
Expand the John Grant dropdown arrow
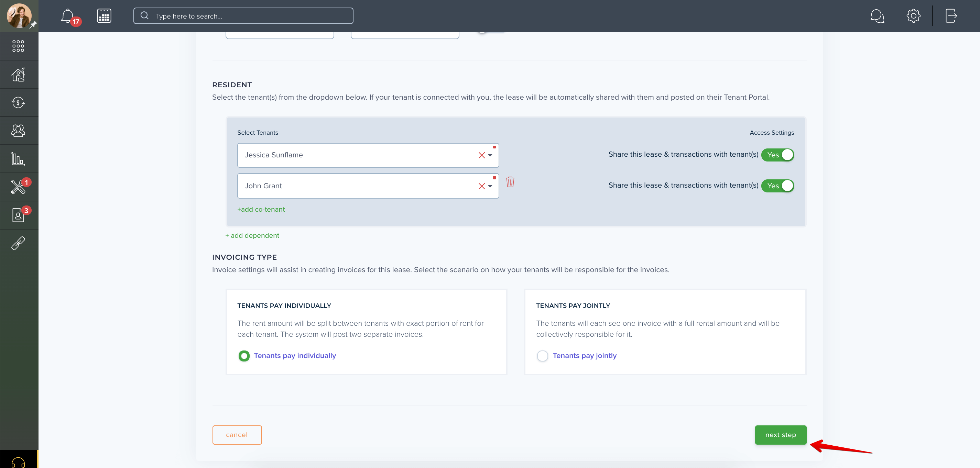(x=490, y=186)
